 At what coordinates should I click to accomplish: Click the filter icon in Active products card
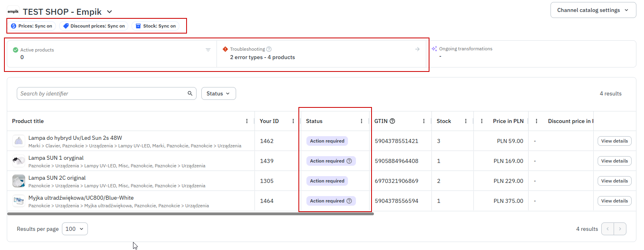pos(208,50)
